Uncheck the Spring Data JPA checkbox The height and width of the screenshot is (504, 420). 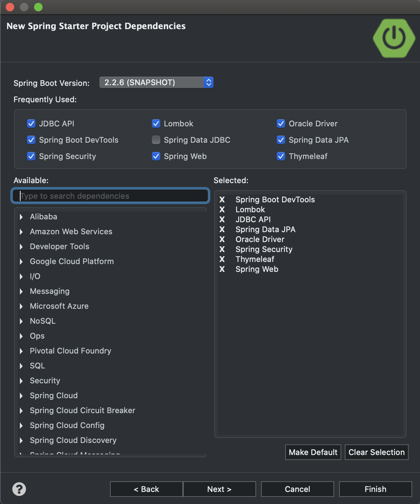coord(281,140)
